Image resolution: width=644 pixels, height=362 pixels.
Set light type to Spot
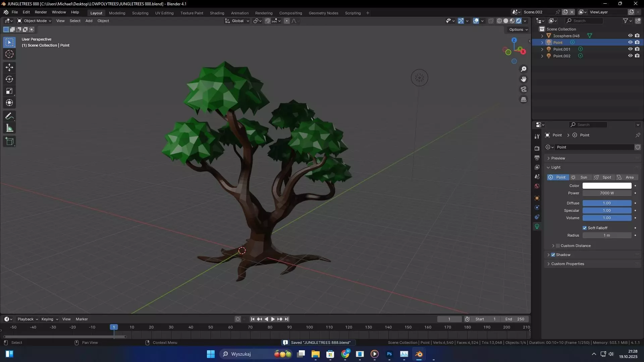[x=603, y=177]
